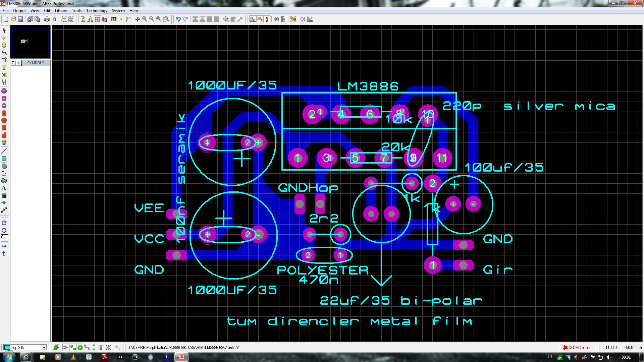Open the Top Silk layer dropdown
Viewport: 644px width, 362px height.
(x=44, y=347)
